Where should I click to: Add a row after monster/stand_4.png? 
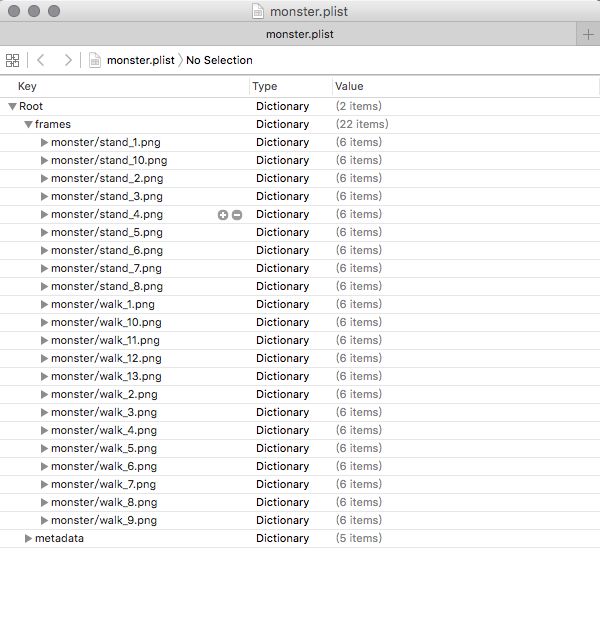point(223,215)
